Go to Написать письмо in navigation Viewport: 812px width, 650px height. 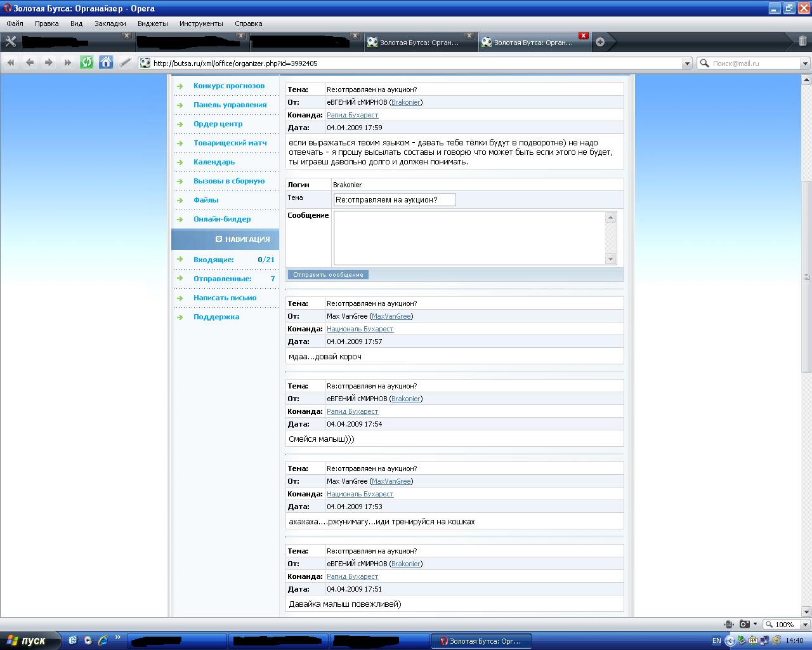tap(225, 298)
